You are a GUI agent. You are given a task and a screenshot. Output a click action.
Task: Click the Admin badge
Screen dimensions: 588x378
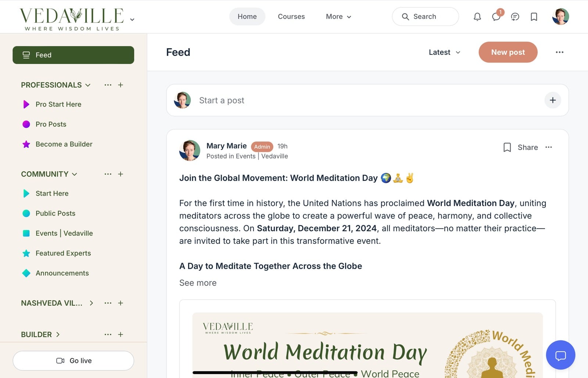262,147
